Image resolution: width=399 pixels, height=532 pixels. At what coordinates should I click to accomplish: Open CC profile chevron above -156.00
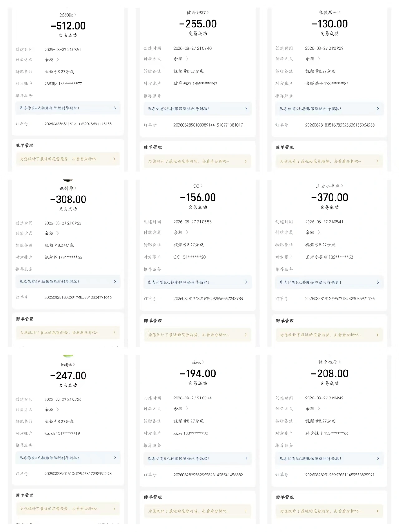click(x=202, y=186)
